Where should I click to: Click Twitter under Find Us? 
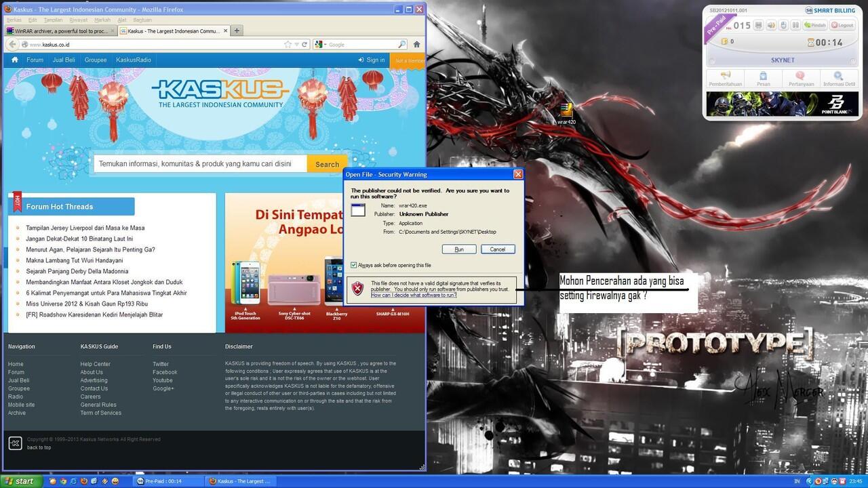point(161,364)
